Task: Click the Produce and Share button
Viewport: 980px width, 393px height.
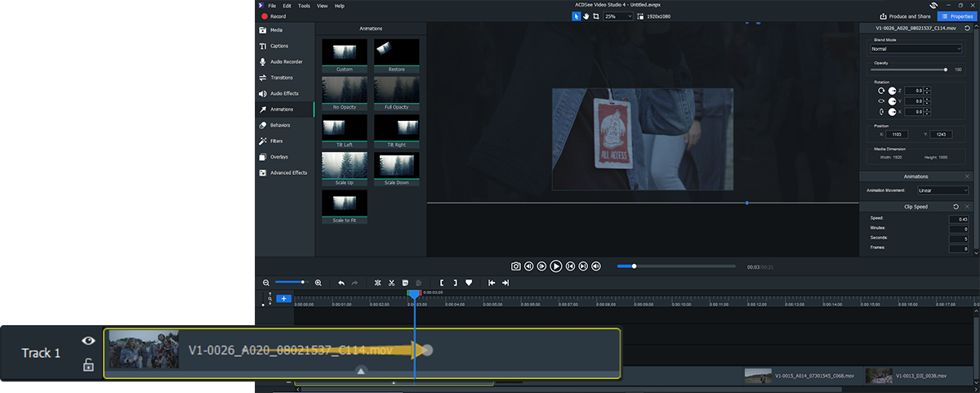Action: pos(906,16)
